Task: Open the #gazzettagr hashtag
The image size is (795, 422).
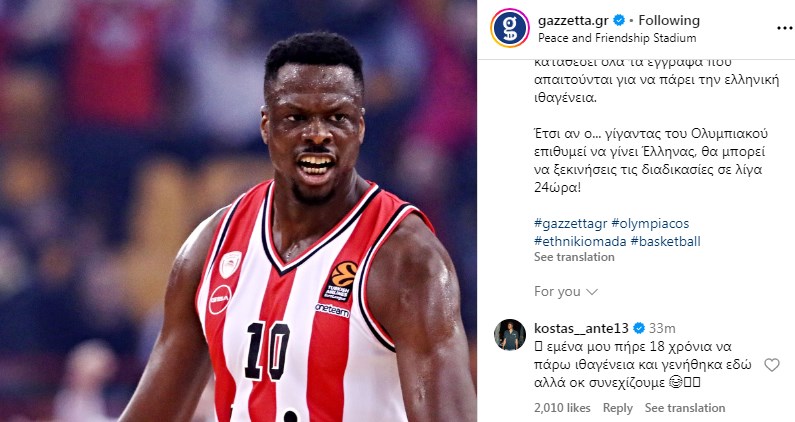Action: (570, 224)
